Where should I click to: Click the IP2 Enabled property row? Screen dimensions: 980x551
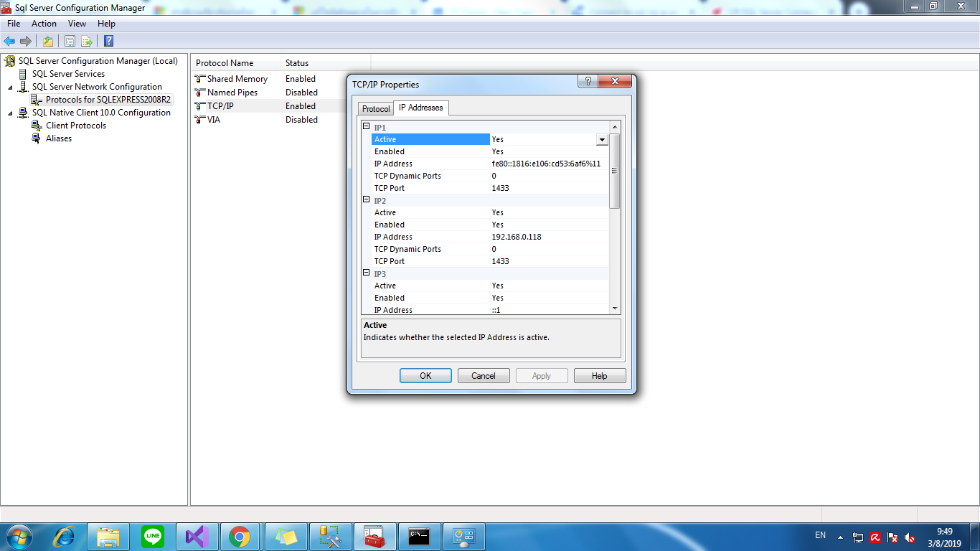pos(490,225)
